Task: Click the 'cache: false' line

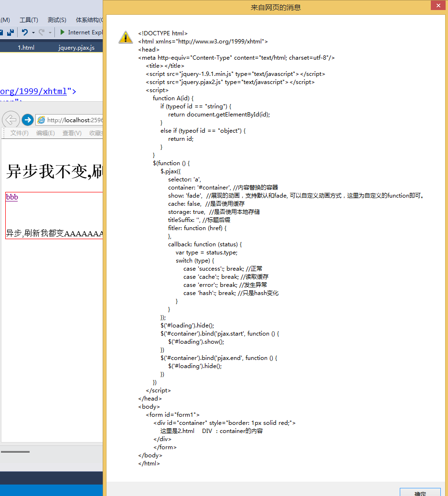Action: (206, 204)
